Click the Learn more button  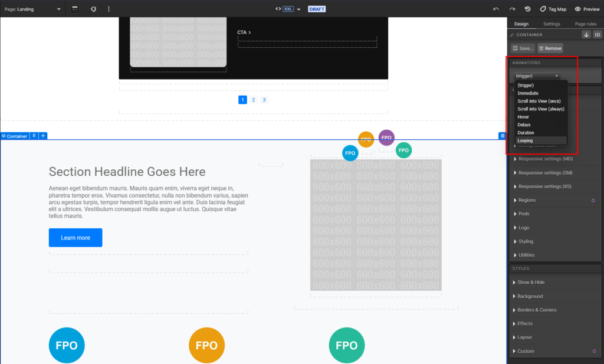[75, 238]
